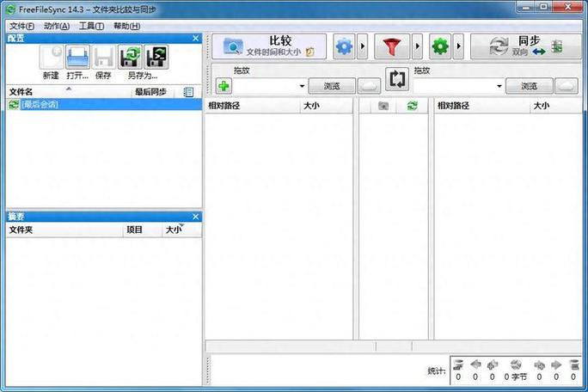Open the 工具(T) menu

click(91, 26)
